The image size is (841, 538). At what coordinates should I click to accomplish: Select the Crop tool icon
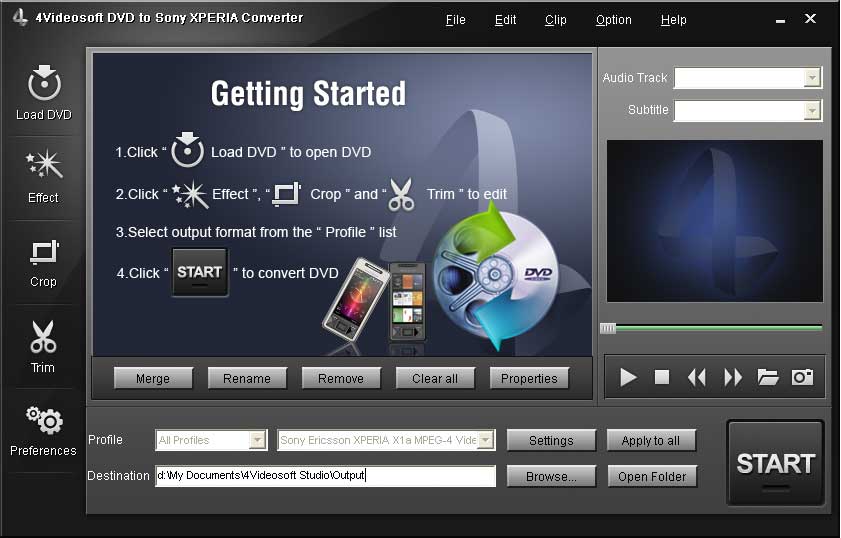coord(43,251)
